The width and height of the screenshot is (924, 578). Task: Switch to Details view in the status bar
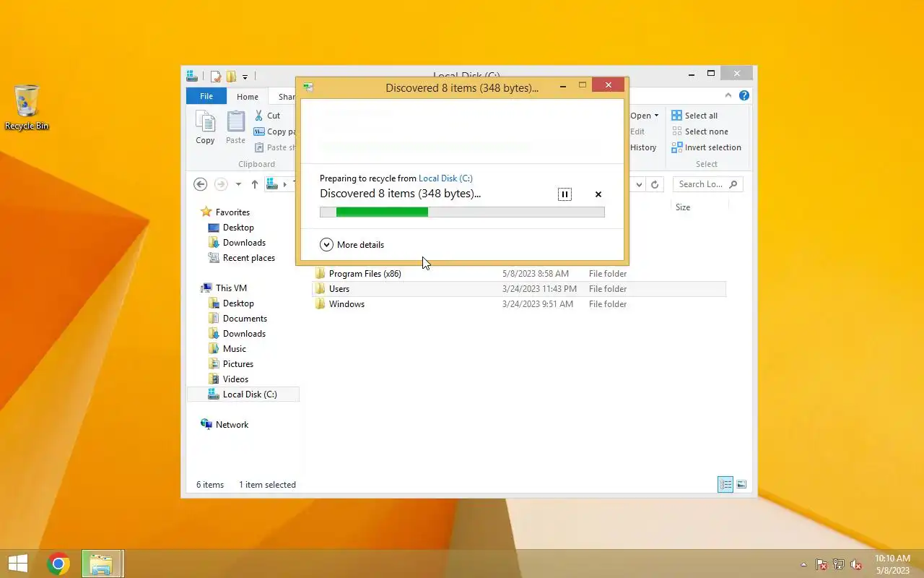click(x=725, y=485)
